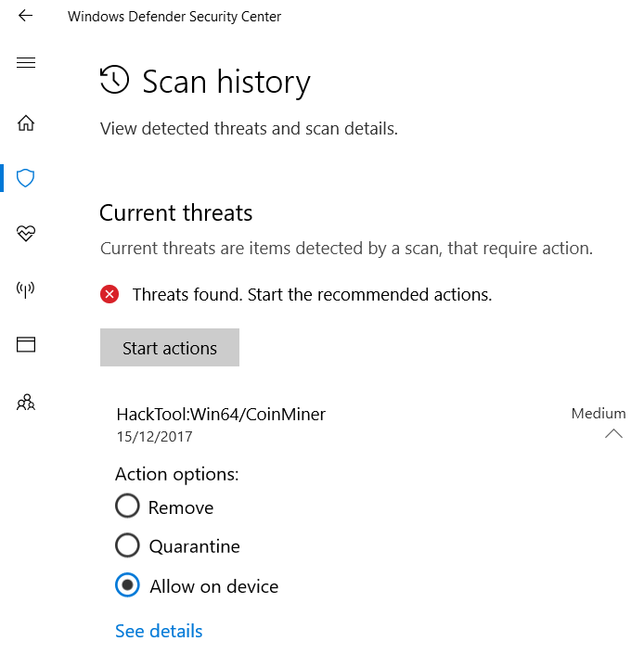The height and width of the screenshot is (654, 644).
Task: Click the Scan history page title
Action: [226, 82]
